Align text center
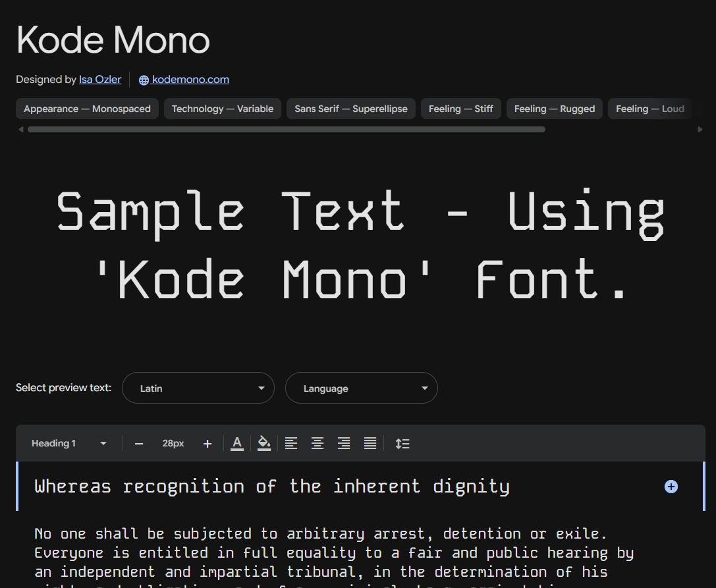 (317, 443)
